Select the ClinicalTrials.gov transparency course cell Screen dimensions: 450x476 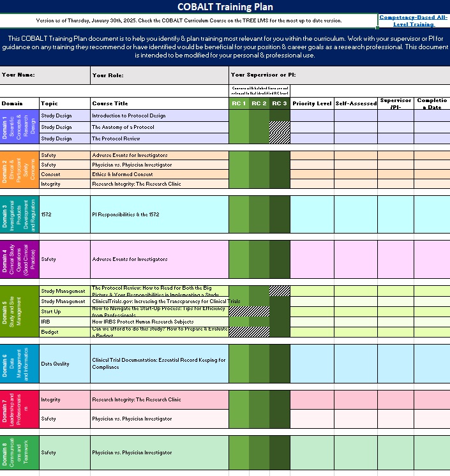click(x=160, y=301)
